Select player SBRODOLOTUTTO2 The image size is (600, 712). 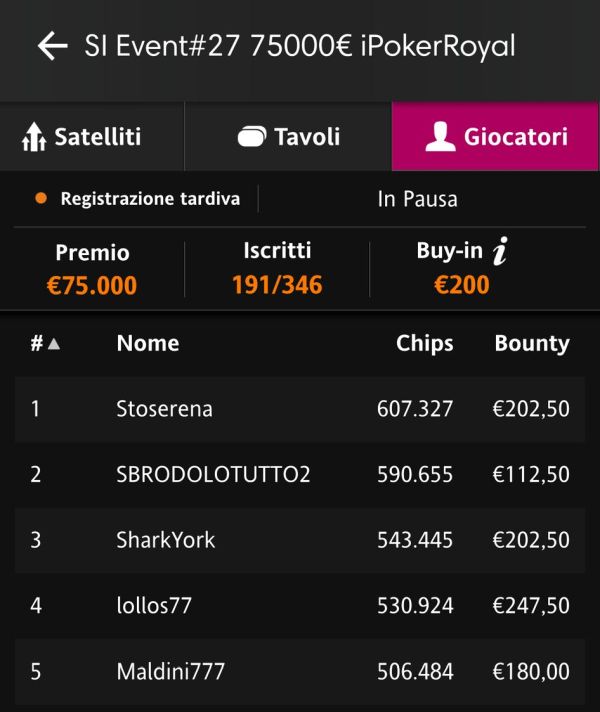pyautogui.click(x=300, y=475)
